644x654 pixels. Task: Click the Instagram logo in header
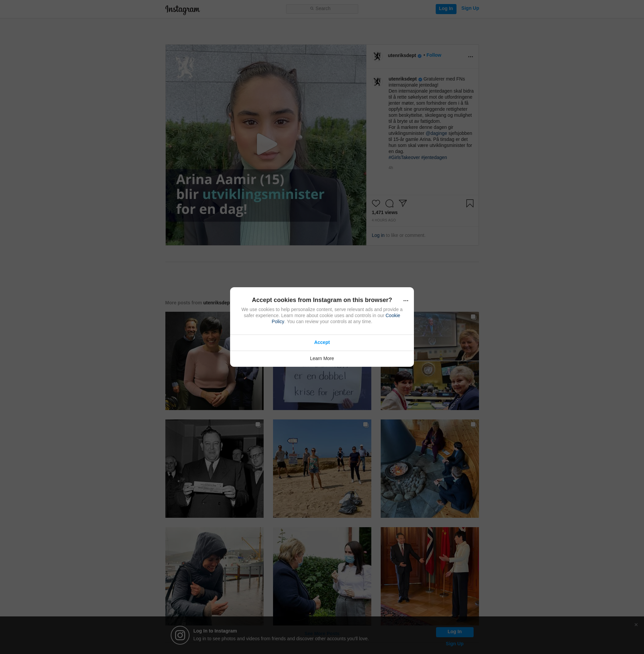(183, 9)
